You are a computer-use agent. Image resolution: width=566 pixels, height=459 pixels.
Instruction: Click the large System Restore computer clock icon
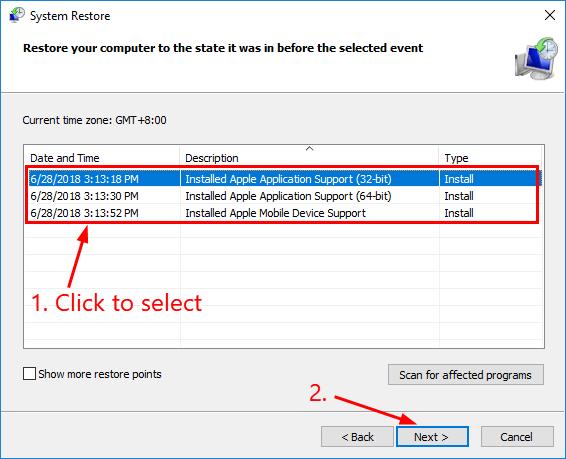click(x=536, y=58)
